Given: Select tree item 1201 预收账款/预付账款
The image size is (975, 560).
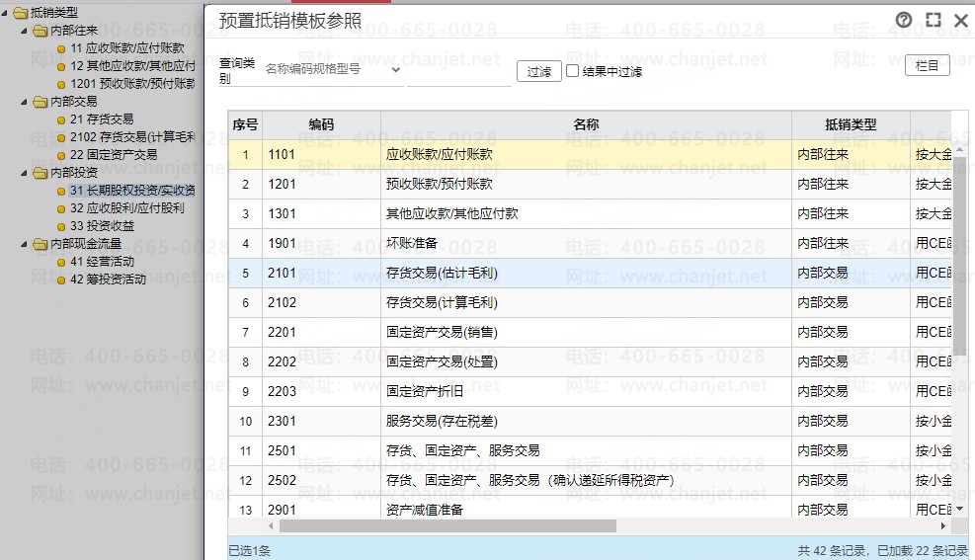Looking at the screenshot, I should click(x=132, y=84).
